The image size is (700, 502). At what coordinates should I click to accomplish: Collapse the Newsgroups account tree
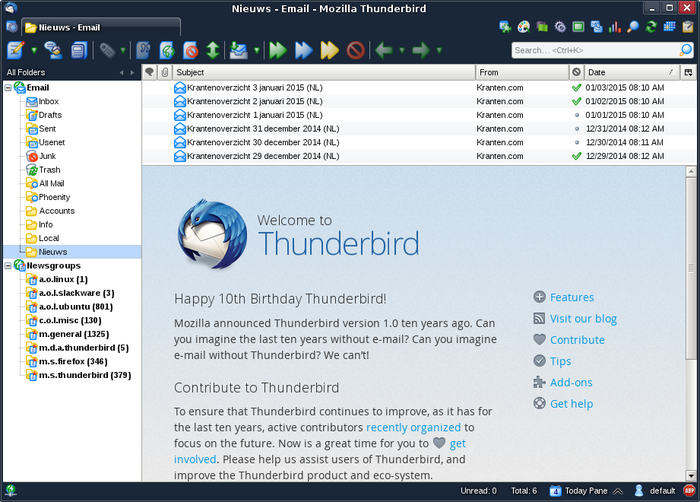point(8,266)
